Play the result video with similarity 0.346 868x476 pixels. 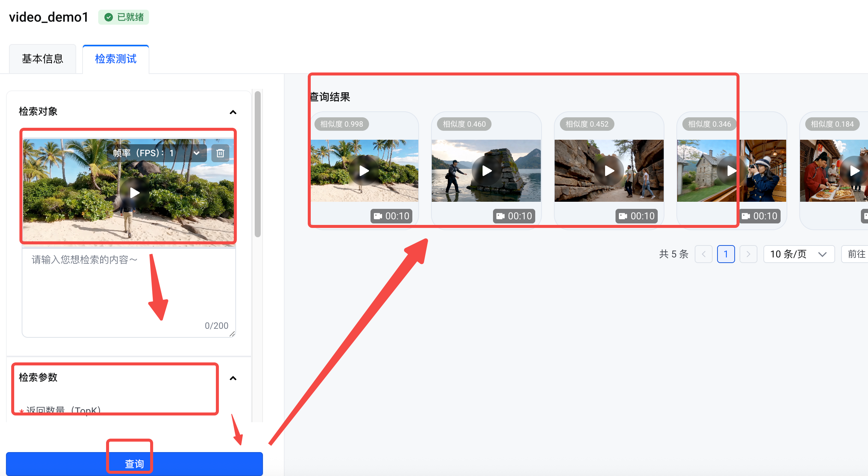(x=732, y=171)
